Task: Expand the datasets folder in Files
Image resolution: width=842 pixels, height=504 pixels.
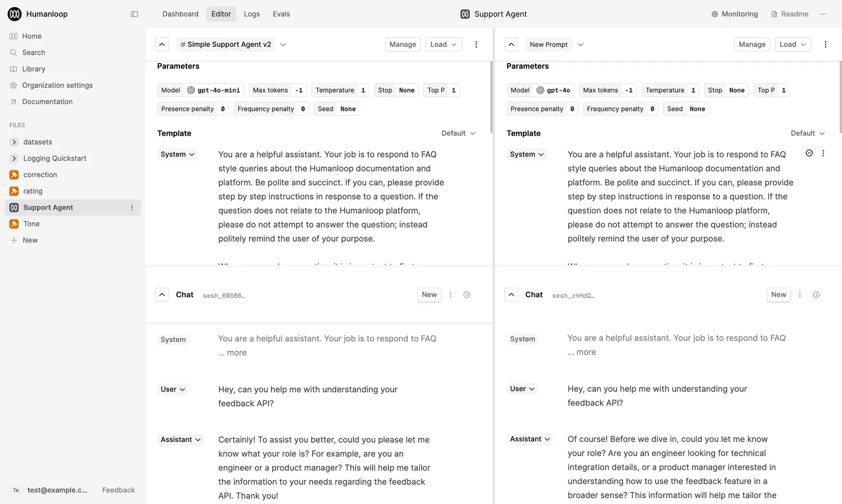Action: click(x=14, y=142)
